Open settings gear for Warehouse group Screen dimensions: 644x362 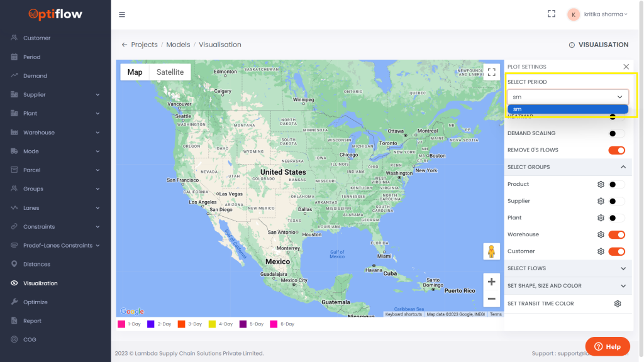tap(601, 234)
